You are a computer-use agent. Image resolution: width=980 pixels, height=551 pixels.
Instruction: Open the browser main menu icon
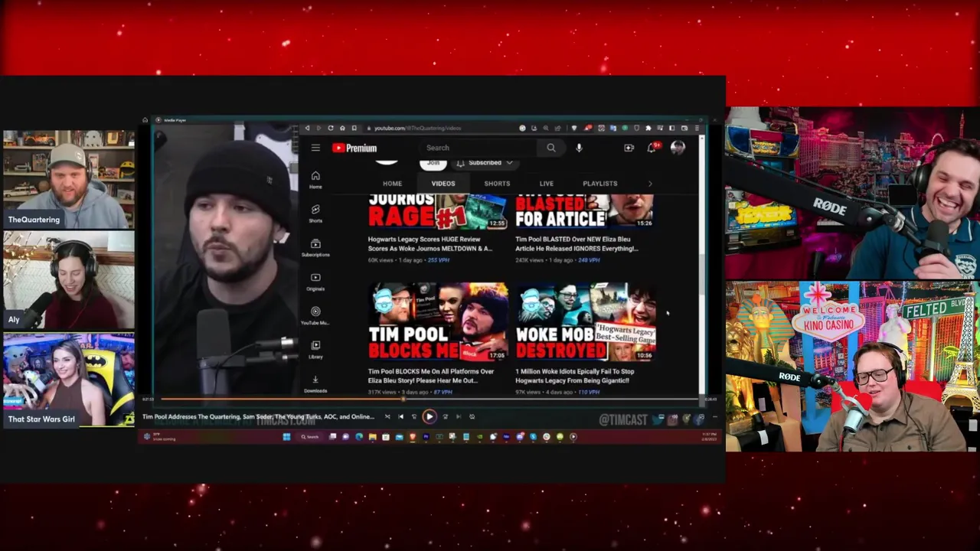[697, 128]
